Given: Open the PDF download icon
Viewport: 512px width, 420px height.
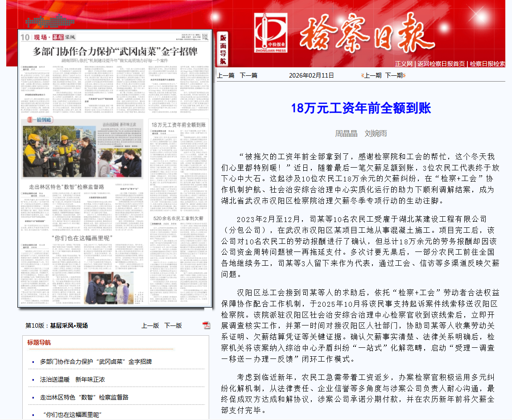Looking at the screenshot, I should (x=206, y=325).
